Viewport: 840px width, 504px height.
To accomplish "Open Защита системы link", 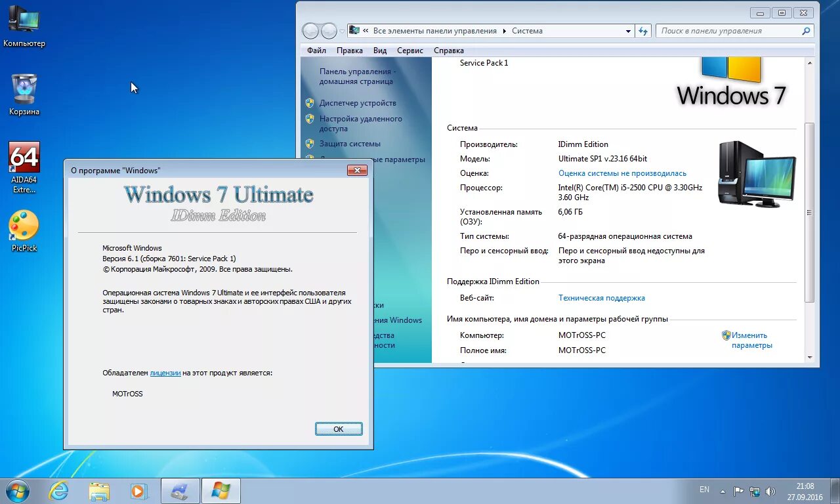I will click(x=350, y=144).
